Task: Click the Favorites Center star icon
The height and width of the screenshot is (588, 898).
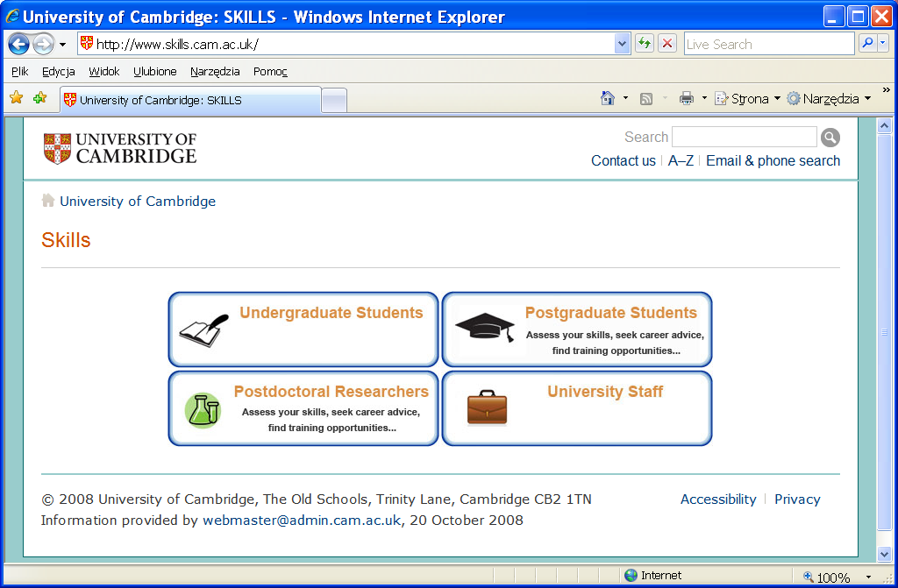Action: pyautogui.click(x=17, y=98)
